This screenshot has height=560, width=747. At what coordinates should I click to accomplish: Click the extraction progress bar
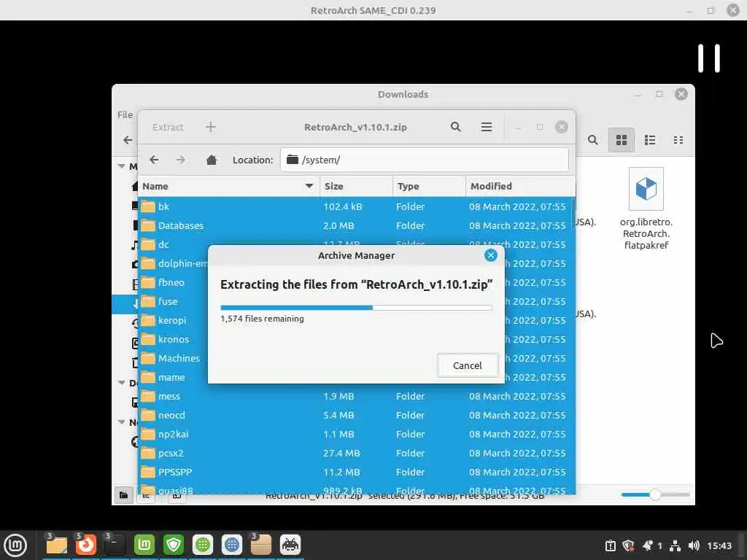356,308
